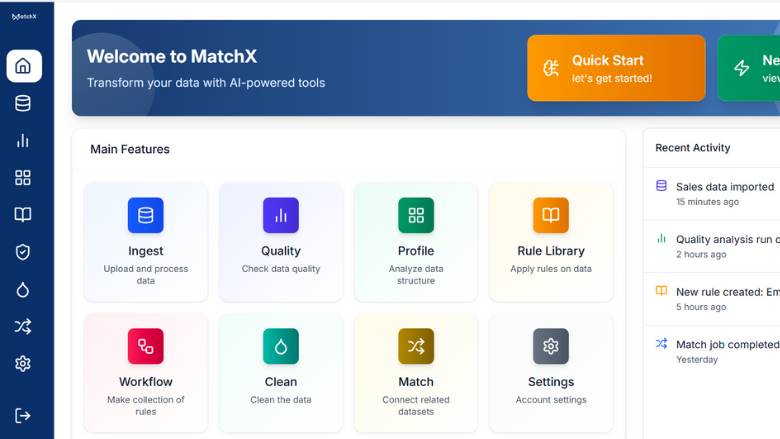Viewport: 780px width, 439px height.
Task: Click the logout icon in sidebar
Action: tap(23, 415)
